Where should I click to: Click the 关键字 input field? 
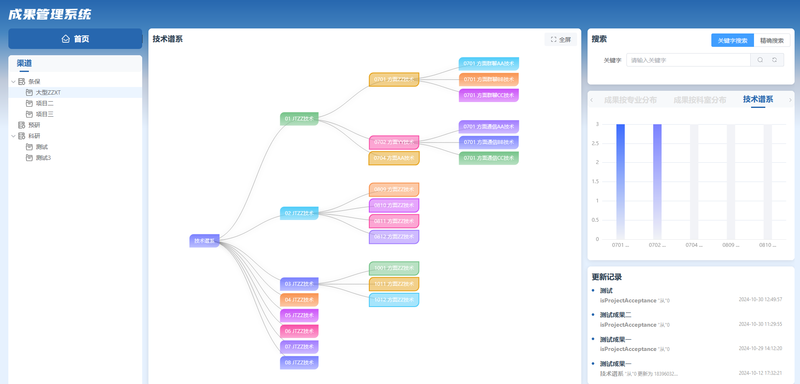(688, 60)
